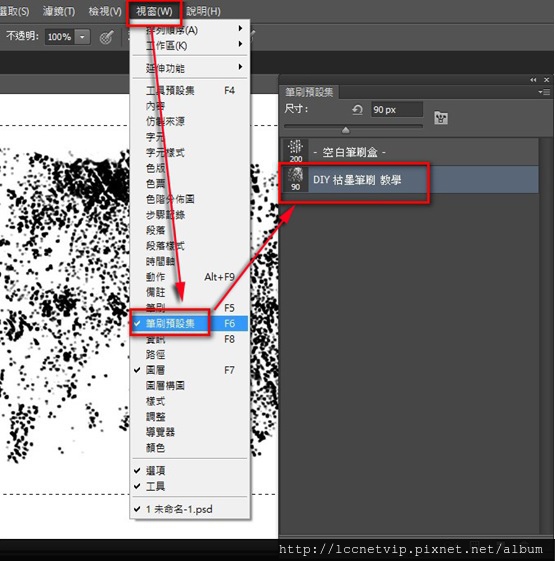The width and height of the screenshot is (555, 561).
Task: Click the tablet pressure opacity icon
Action: point(106,37)
